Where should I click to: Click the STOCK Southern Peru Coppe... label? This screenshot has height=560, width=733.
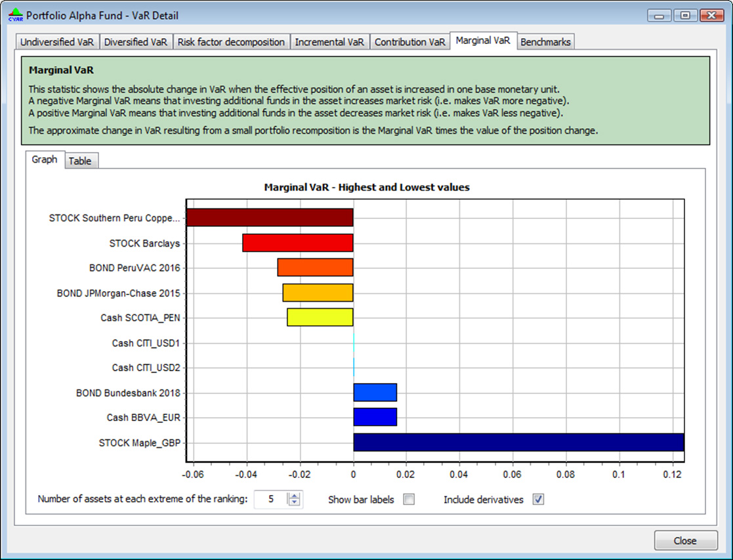[x=115, y=218]
